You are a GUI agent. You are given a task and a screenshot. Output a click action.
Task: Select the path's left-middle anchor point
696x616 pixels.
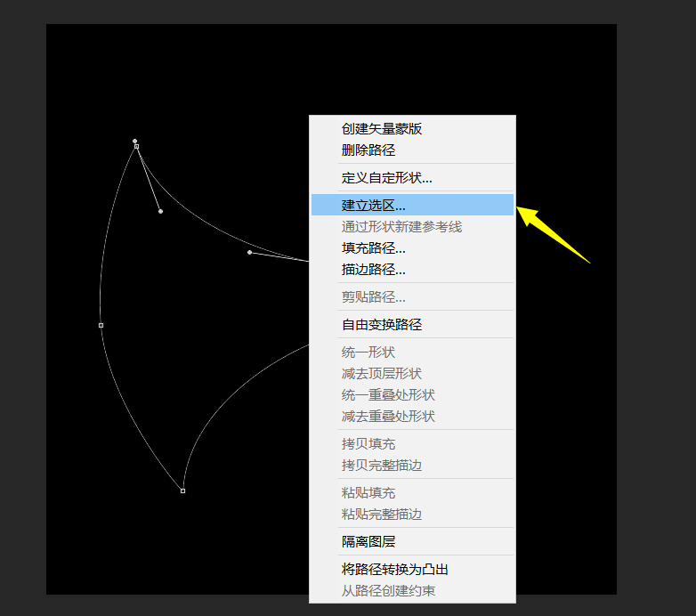101,325
